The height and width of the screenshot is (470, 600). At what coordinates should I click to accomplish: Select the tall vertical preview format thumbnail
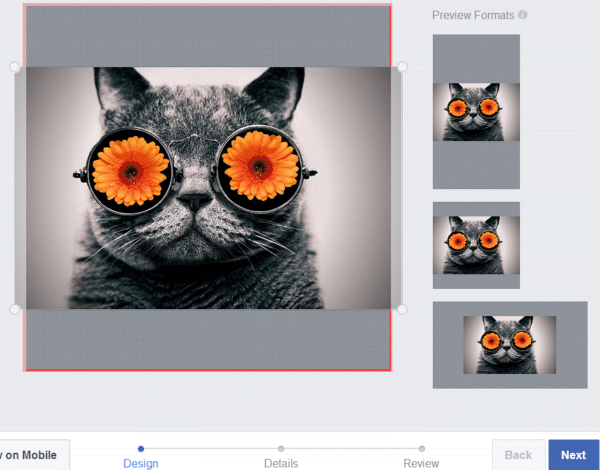pyautogui.click(x=476, y=111)
